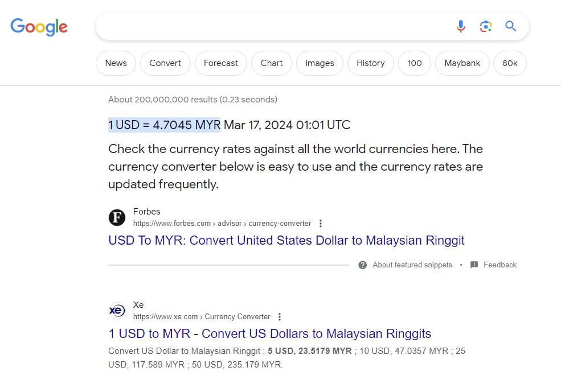Click the magnifying glass search icon
This screenshot has width=561, height=392.
click(x=510, y=26)
